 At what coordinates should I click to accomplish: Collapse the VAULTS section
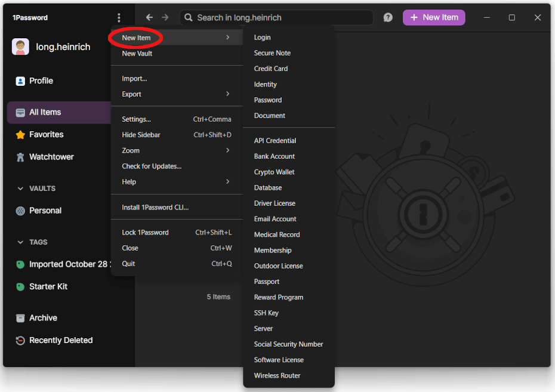tap(20, 189)
